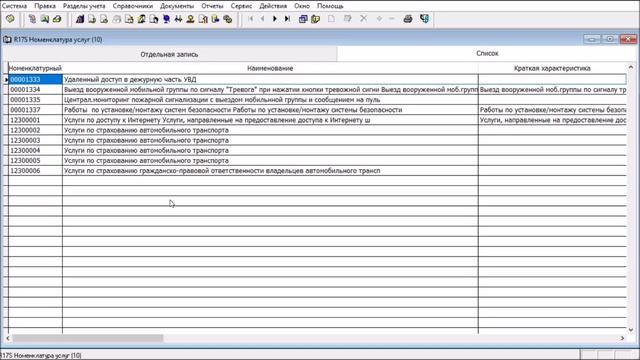
Task: Go to the first record with the navigation arrow
Action: point(251,19)
